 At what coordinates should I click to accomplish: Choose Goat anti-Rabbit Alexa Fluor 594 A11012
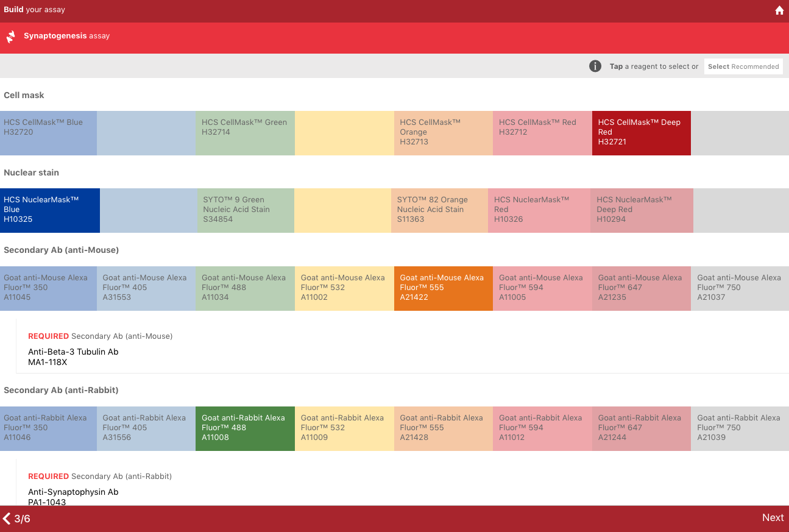point(542,428)
